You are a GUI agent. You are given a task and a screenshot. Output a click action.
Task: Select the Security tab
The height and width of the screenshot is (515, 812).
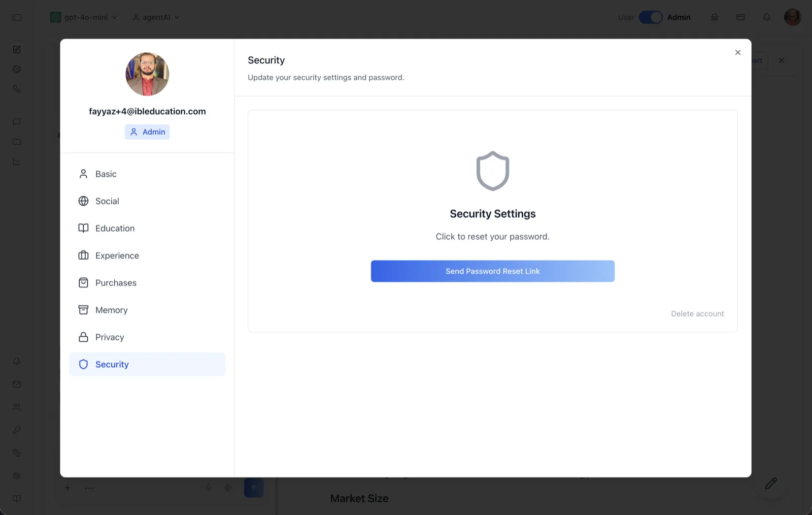click(147, 364)
